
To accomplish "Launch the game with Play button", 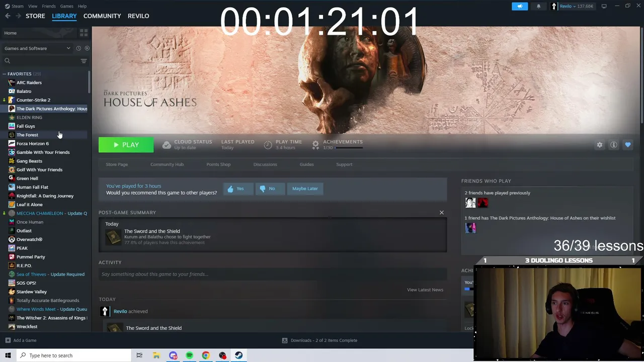I will [x=126, y=145].
